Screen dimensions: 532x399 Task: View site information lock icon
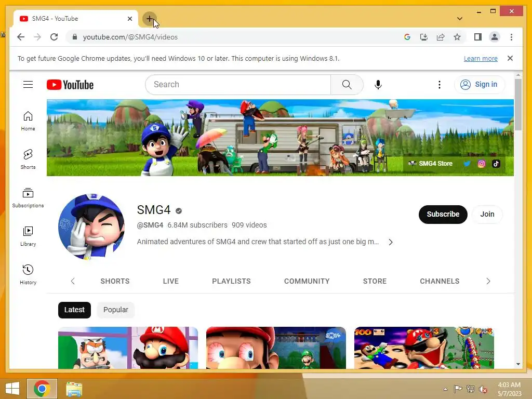pos(75,37)
